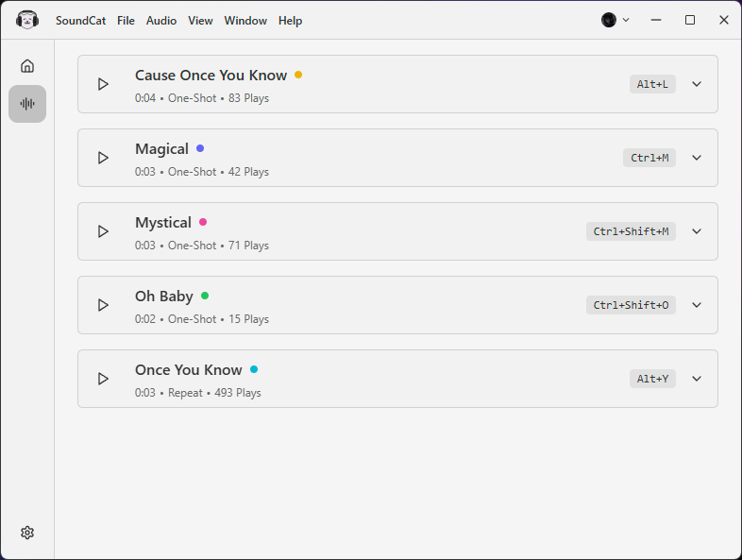Click the Alt+L hotkey badge
Screen dimensions: 742x560
tap(652, 84)
